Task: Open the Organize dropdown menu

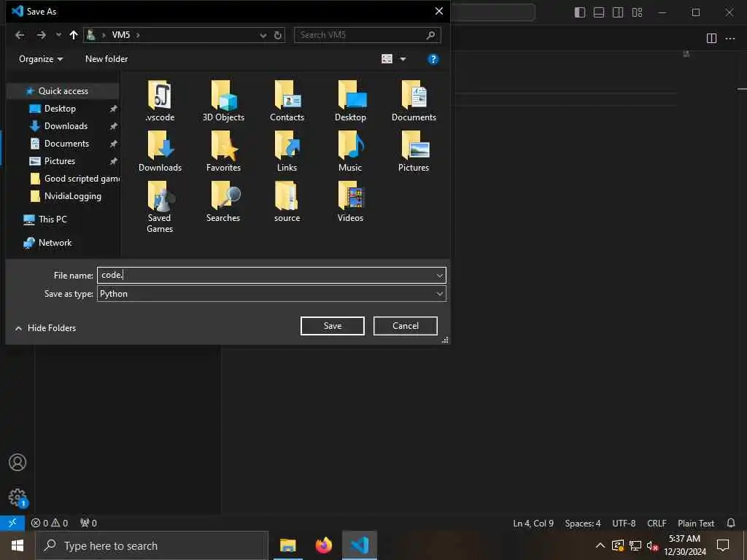Action: [41, 59]
